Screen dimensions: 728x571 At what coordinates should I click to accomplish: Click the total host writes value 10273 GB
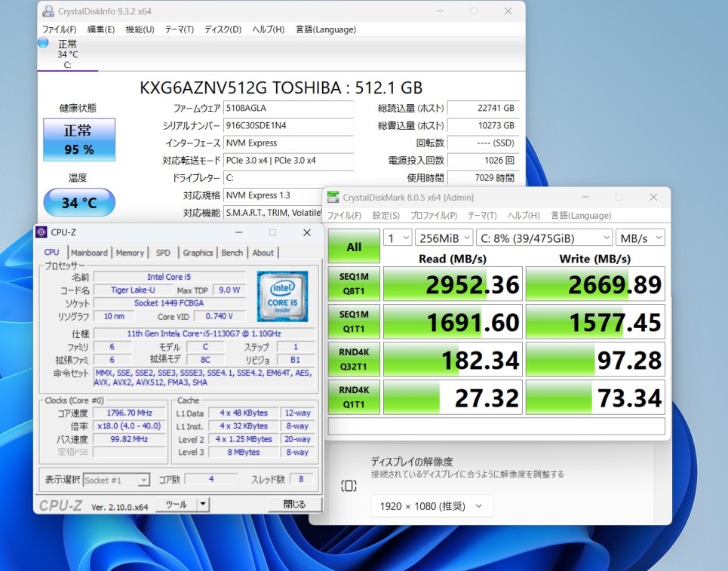(x=483, y=125)
